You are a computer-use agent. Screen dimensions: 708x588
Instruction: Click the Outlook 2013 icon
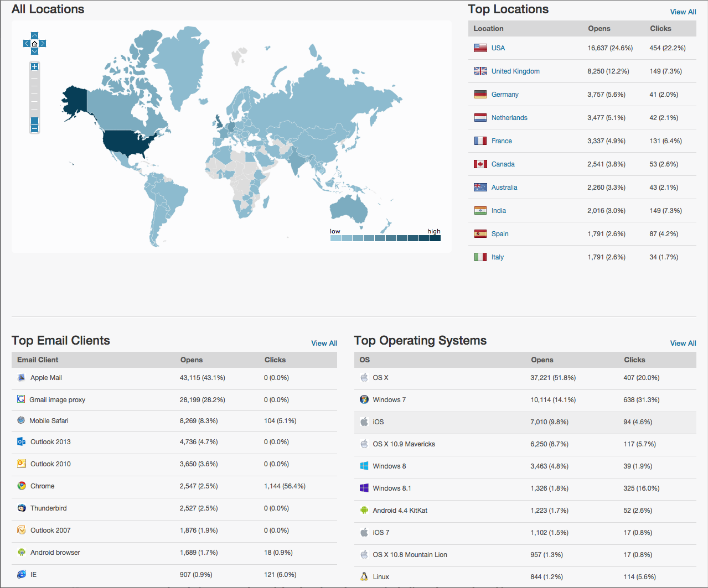tap(22, 441)
